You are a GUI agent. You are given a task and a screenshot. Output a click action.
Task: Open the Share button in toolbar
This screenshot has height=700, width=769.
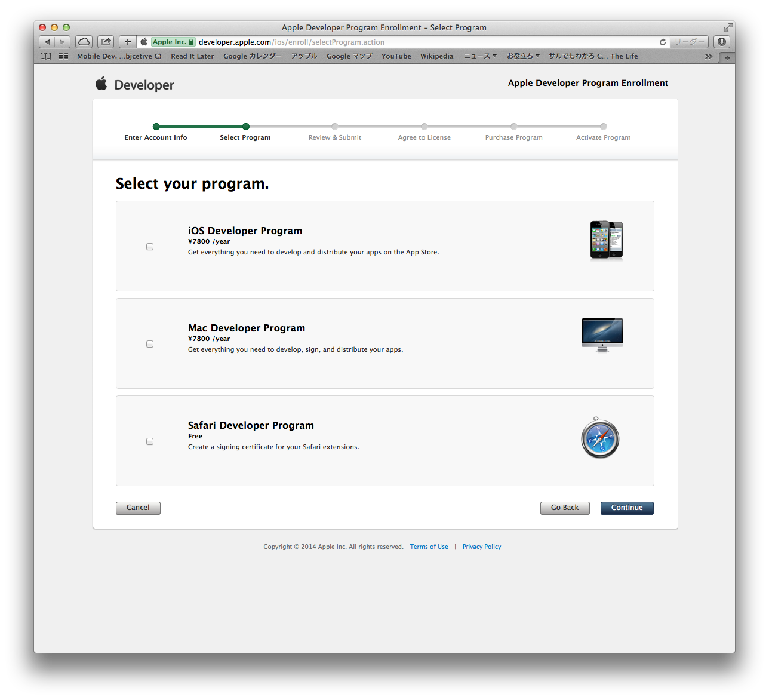(106, 42)
